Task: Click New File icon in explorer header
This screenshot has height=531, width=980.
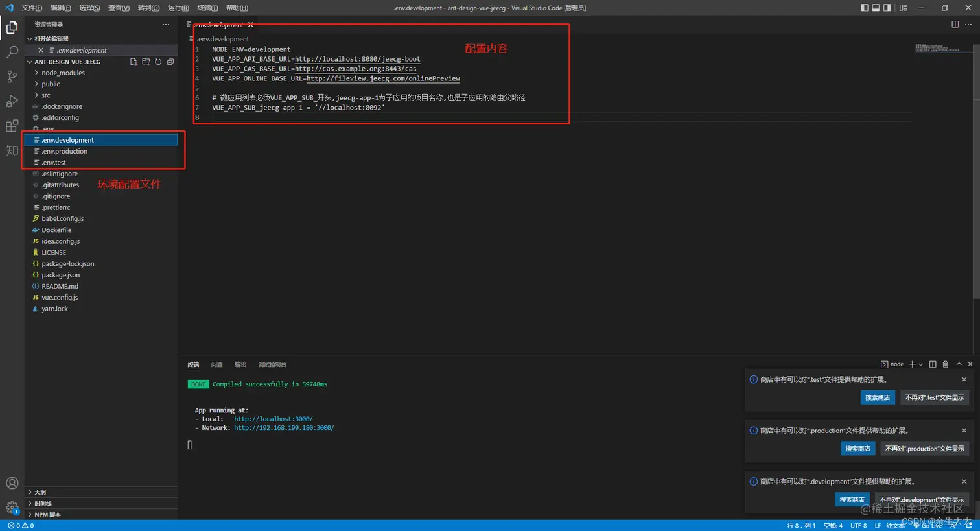Action: click(134, 62)
